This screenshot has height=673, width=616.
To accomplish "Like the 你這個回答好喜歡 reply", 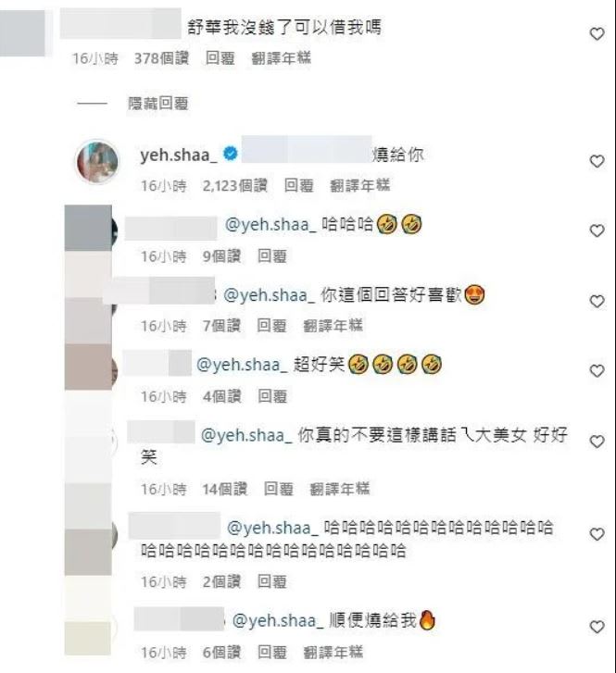I will [x=597, y=301].
